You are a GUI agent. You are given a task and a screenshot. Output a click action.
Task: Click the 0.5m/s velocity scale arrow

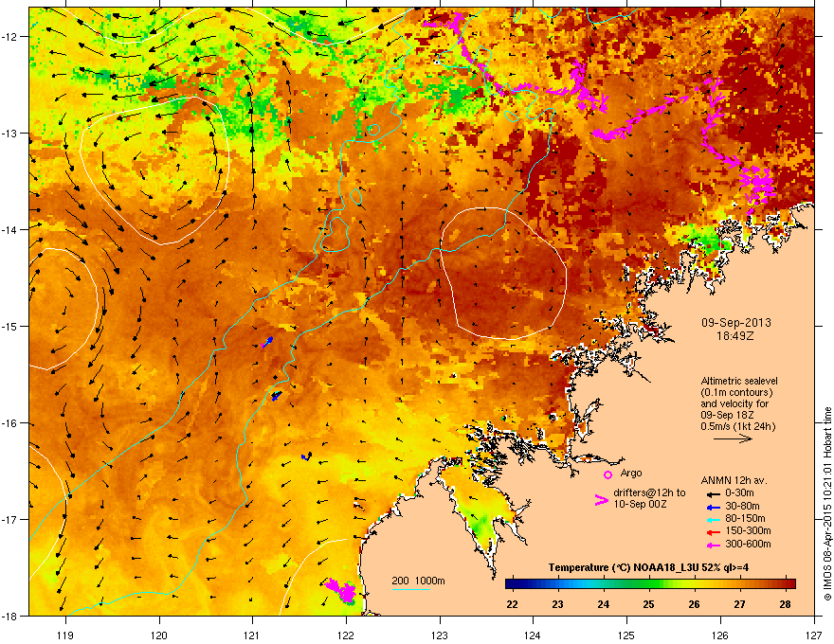coord(734,438)
